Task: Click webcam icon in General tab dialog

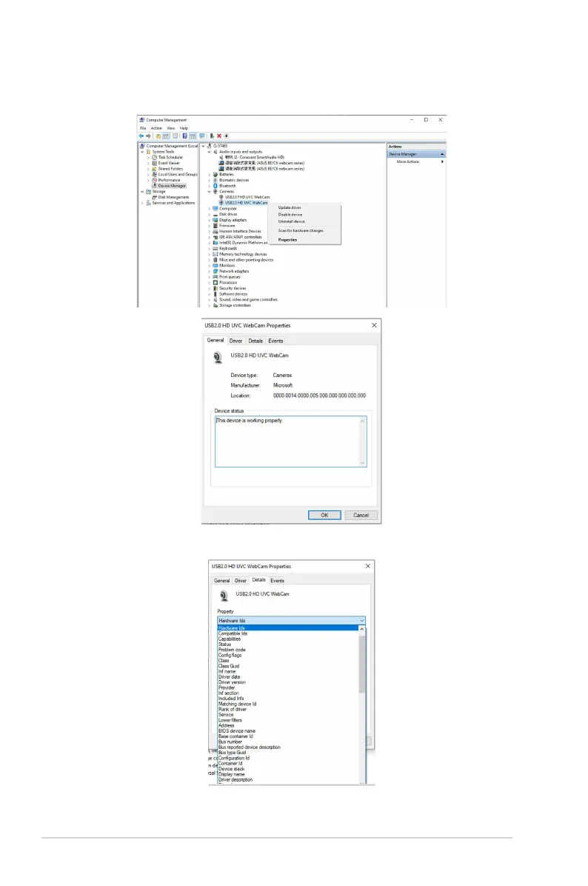Action: (218, 358)
